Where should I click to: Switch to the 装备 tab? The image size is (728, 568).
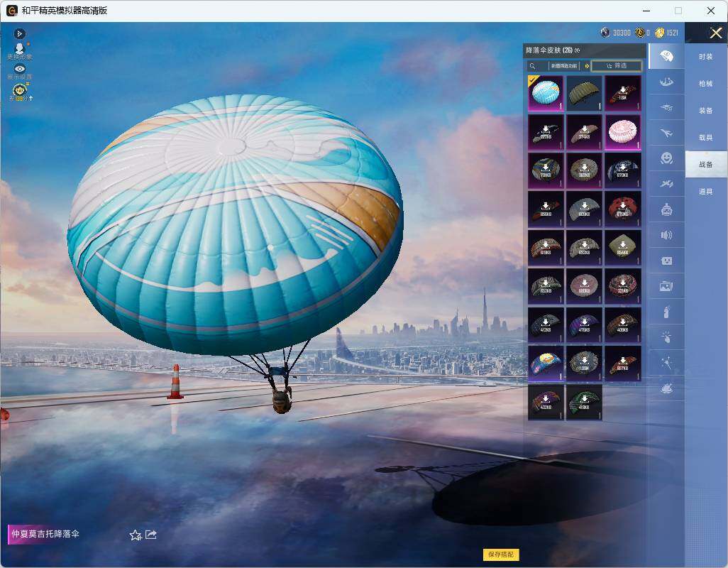pos(706,111)
